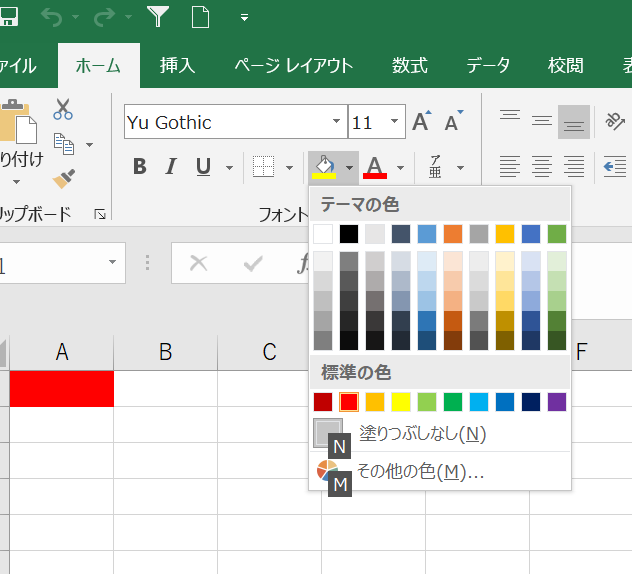Expand the Fill Color dropdown arrow
Image resolution: width=632 pixels, height=574 pixels.
[x=349, y=167]
